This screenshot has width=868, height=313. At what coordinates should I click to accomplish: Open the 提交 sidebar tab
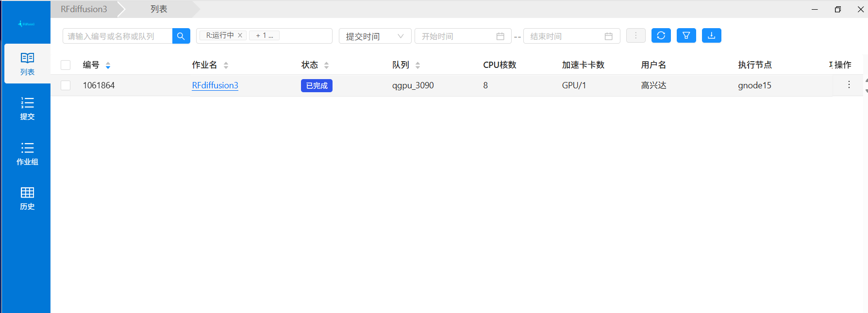(x=27, y=108)
